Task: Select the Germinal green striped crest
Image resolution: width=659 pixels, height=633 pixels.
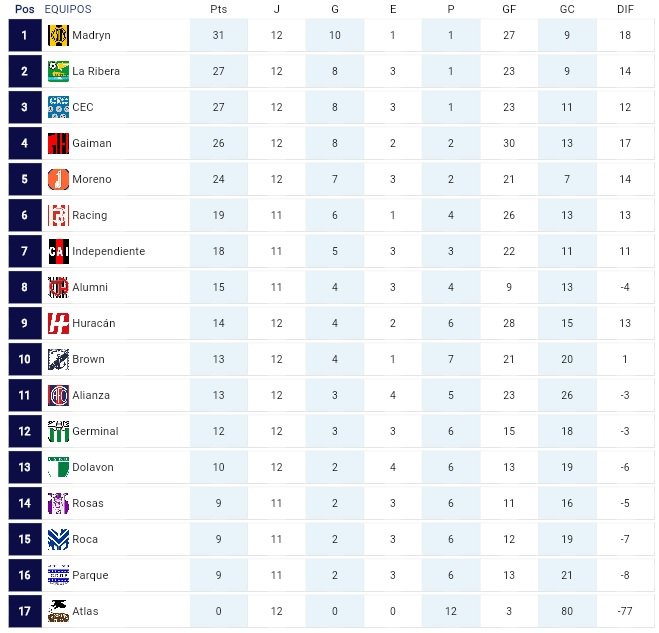Action: click(58, 431)
